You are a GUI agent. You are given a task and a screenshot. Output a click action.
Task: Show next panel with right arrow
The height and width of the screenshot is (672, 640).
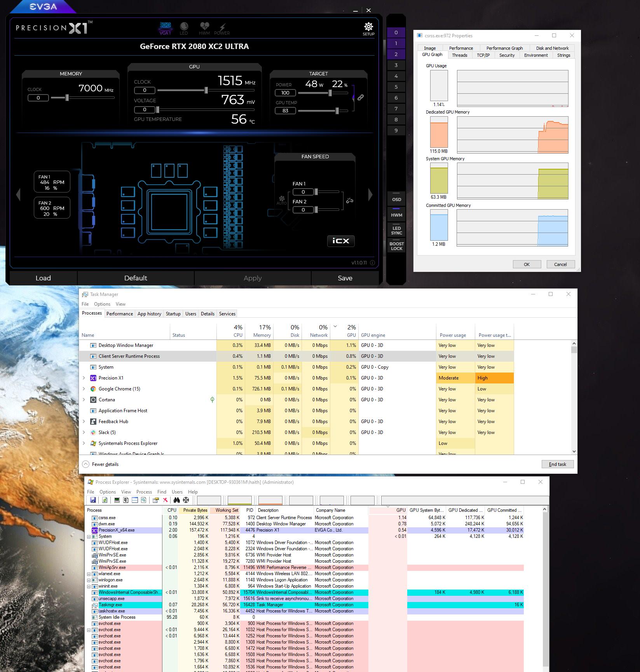point(370,194)
